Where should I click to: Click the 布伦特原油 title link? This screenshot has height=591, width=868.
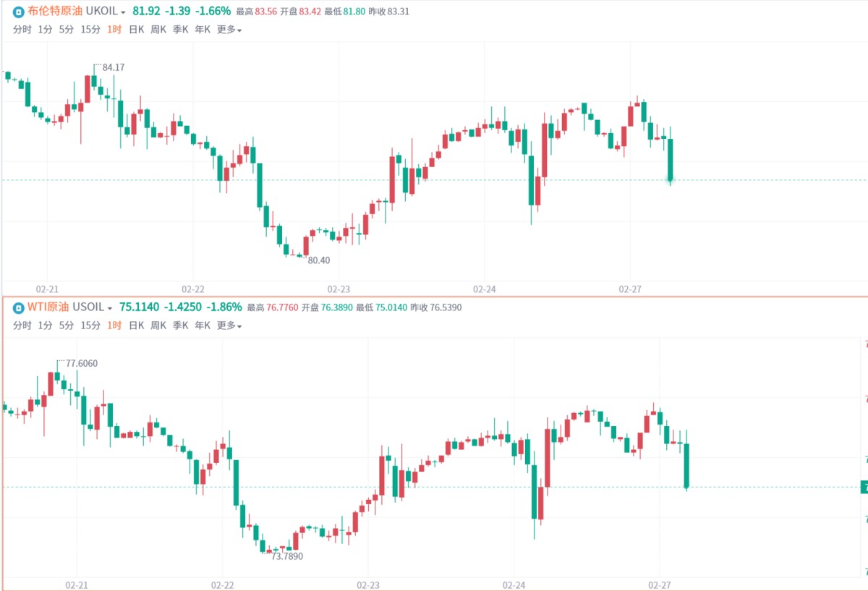(54, 12)
